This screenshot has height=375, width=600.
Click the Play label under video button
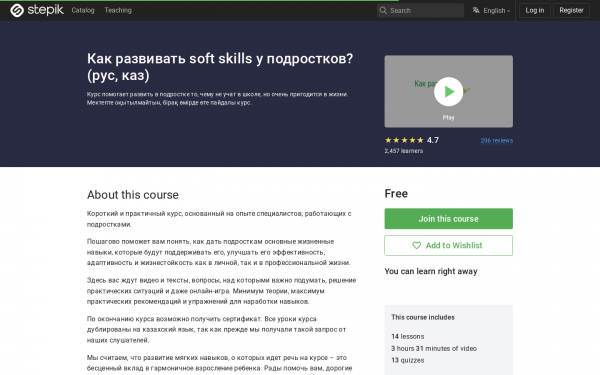tap(448, 117)
